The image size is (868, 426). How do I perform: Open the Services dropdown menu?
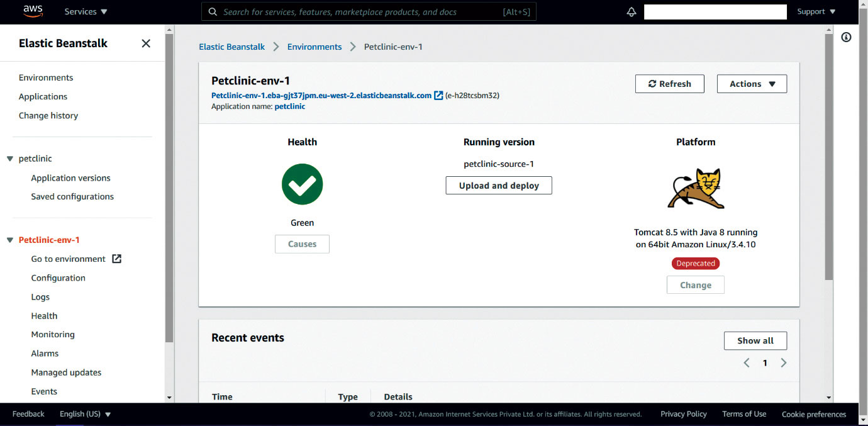pyautogui.click(x=86, y=11)
